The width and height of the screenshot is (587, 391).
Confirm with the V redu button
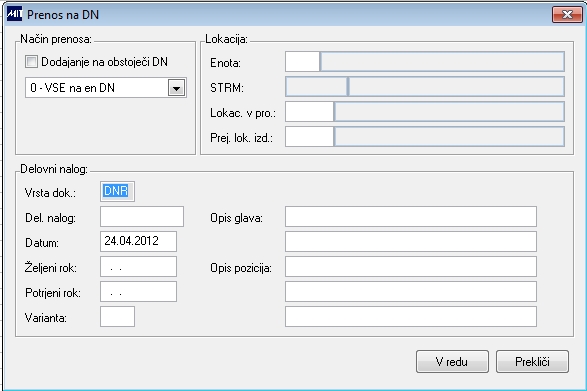pyautogui.click(x=452, y=362)
